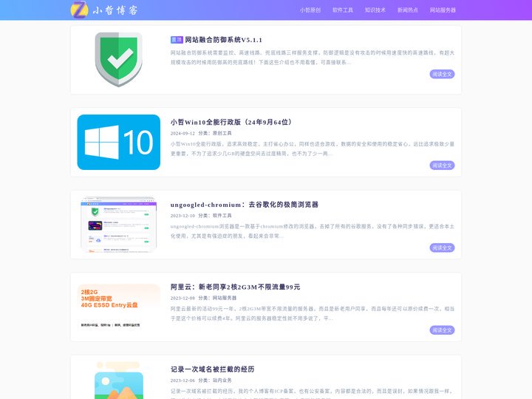Select category 网站服务器 under 阿里云 post
The width and height of the screenshot is (532, 399).
pos(225,298)
